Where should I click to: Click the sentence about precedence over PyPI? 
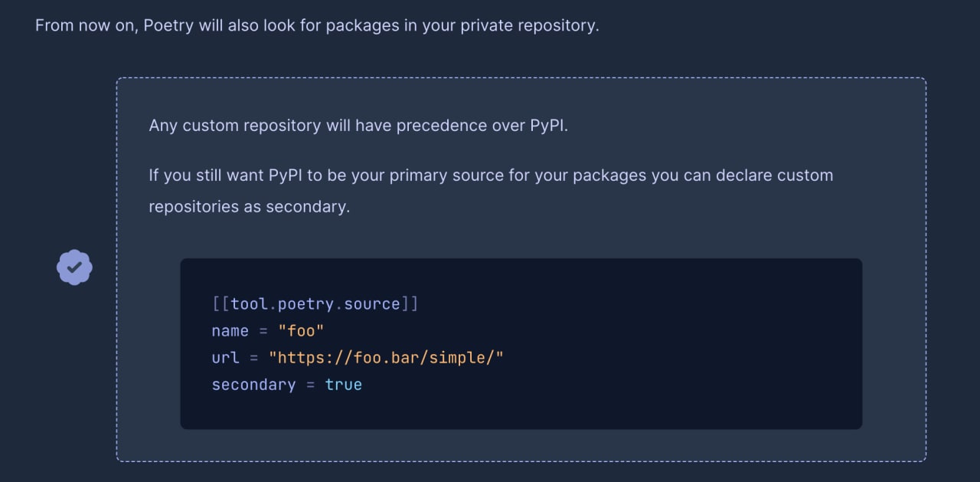tap(358, 126)
